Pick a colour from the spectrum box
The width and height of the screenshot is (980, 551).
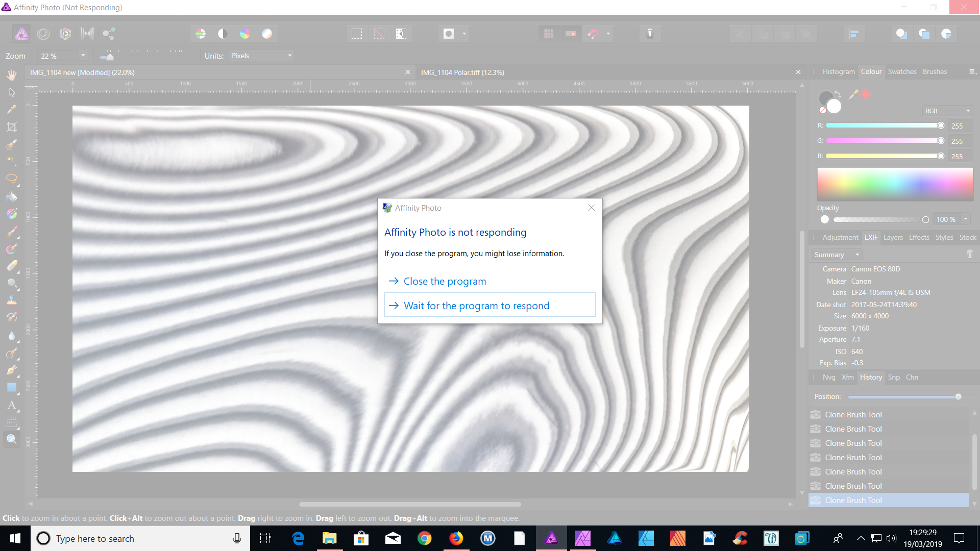coord(895,184)
